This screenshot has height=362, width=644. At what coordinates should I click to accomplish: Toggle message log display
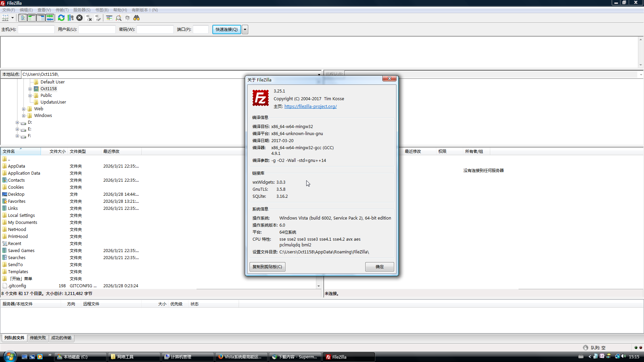click(x=22, y=18)
